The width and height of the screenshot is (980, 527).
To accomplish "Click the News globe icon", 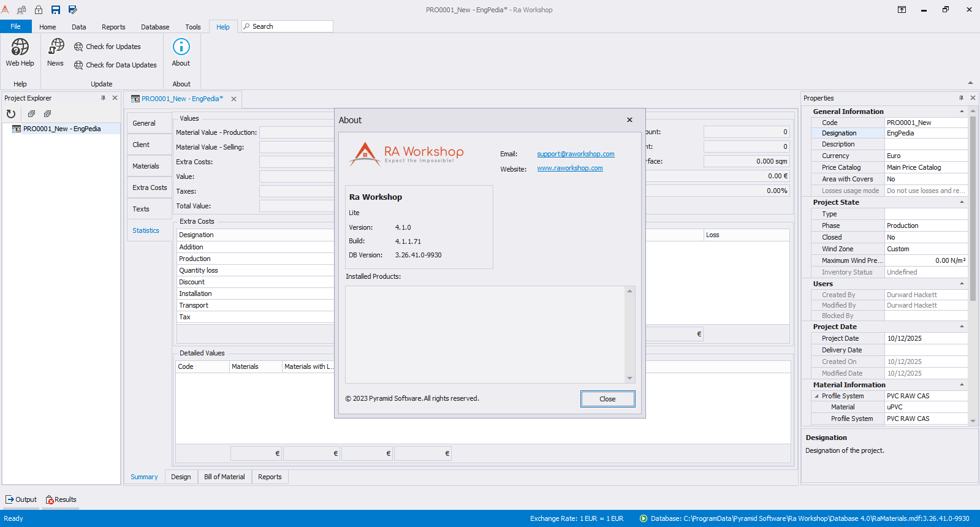I will (x=56, y=47).
